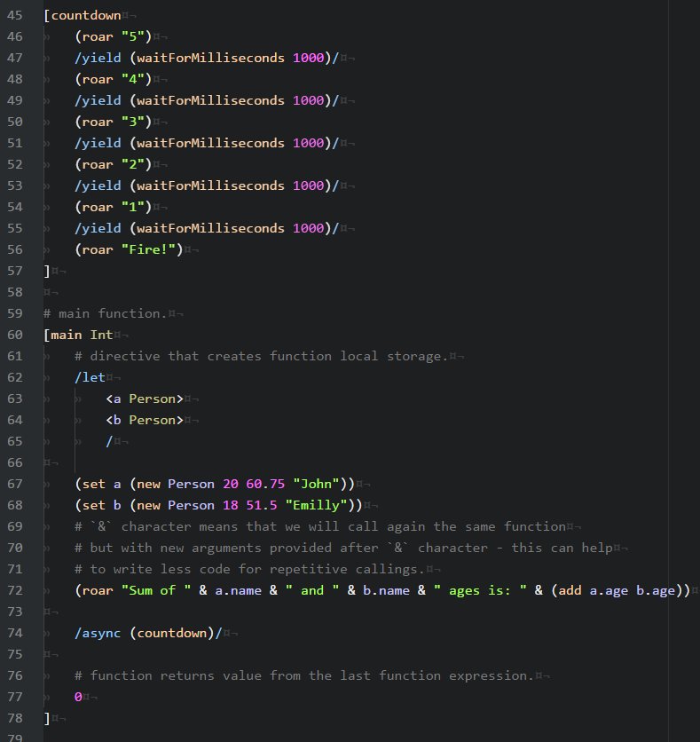Image resolution: width=700 pixels, height=742 pixels.
Task: Click line number 60 in the gutter
Action: (15, 335)
